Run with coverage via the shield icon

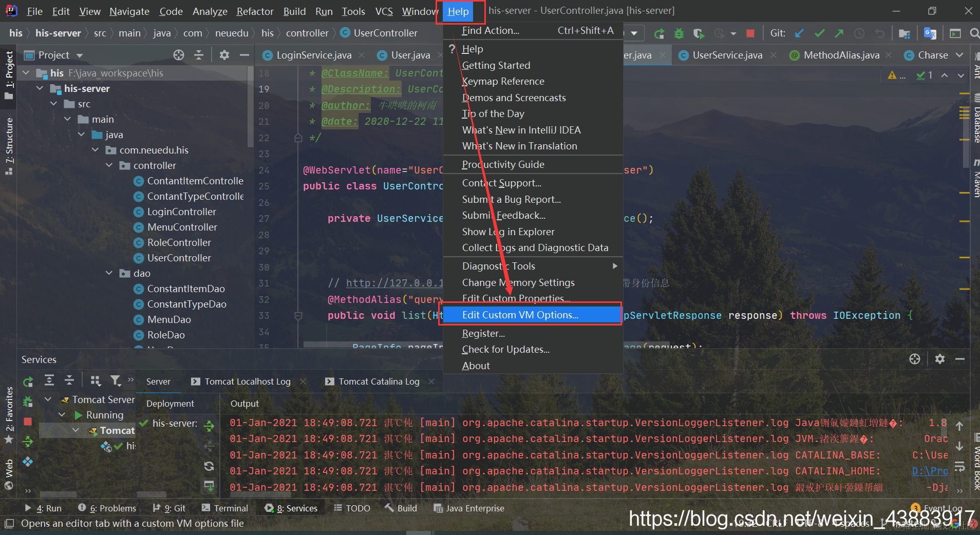tap(699, 33)
